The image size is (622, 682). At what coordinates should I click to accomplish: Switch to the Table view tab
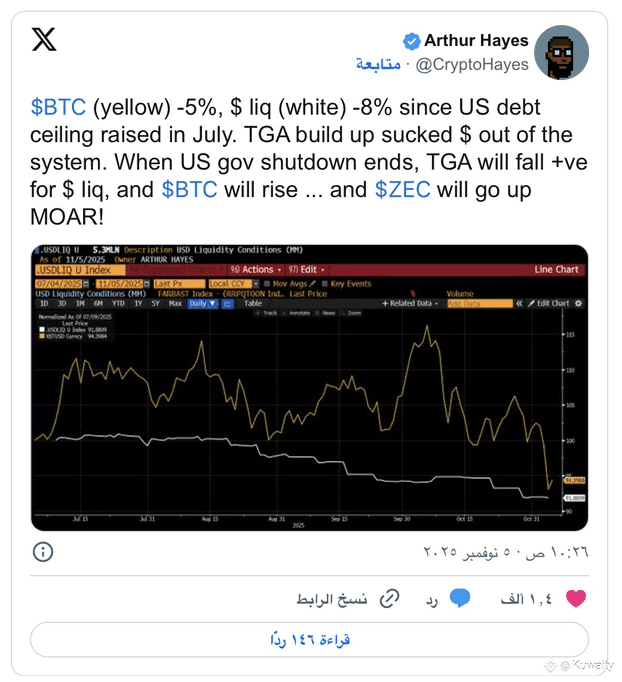coord(252,303)
